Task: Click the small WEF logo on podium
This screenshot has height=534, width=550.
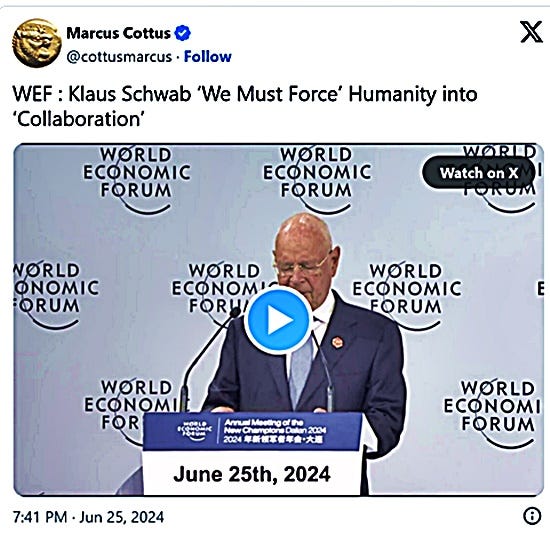Action: coord(195,430)
